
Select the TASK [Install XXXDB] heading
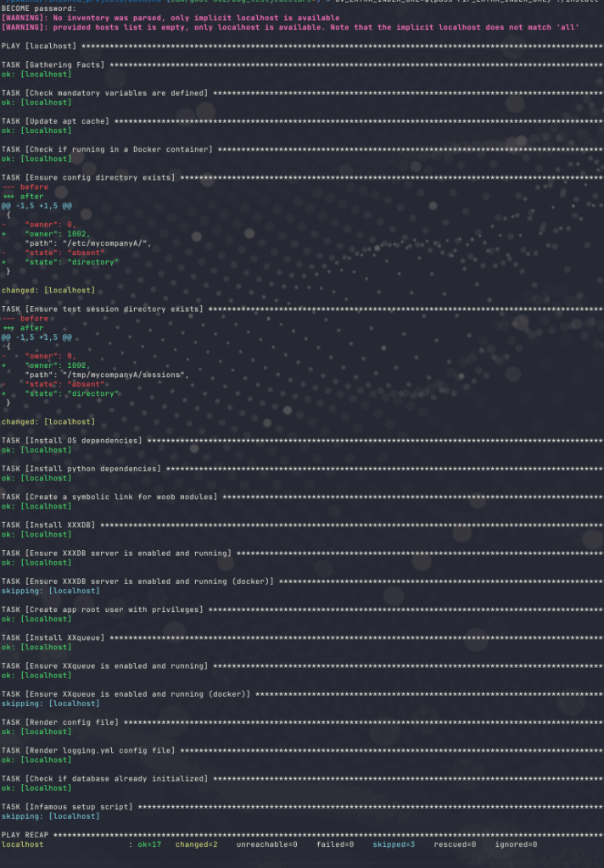point(48,526)
